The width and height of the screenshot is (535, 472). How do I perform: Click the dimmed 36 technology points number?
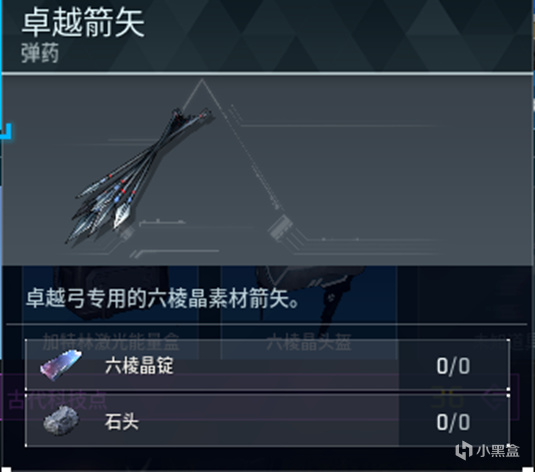tap(447, 398)
